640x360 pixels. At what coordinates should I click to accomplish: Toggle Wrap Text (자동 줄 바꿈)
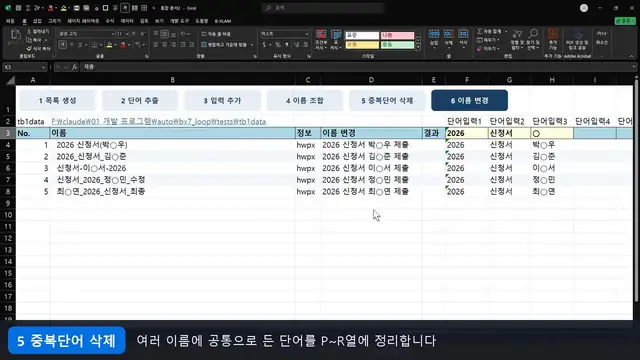(x=216, y=34)
